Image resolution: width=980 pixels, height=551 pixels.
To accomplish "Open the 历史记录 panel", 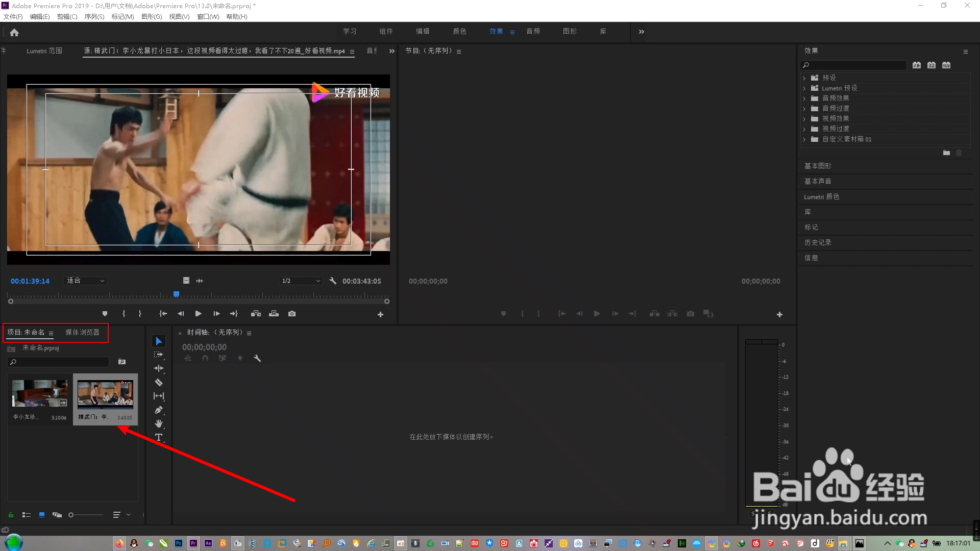I will point(818,242).
